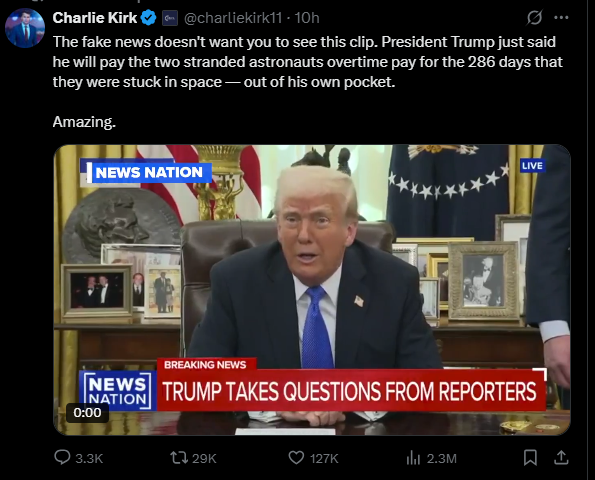Click the 127K likes count

[324, 458]
